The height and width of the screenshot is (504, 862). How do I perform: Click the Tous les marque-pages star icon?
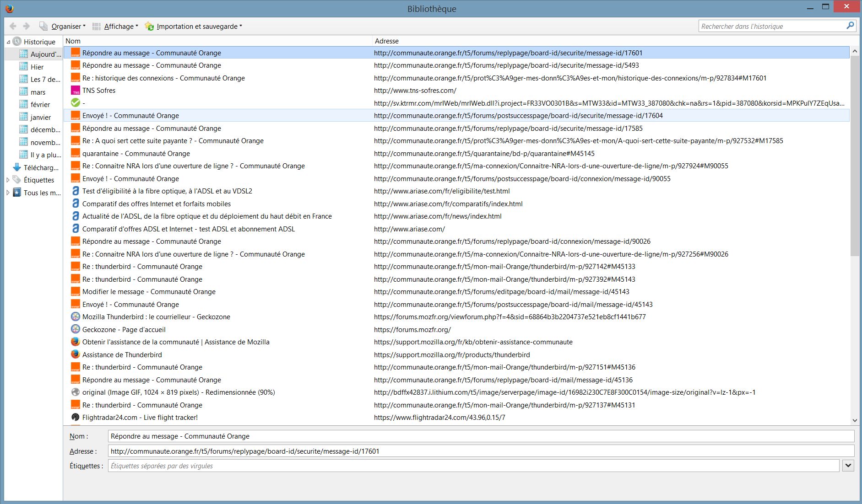coord(17,192)
